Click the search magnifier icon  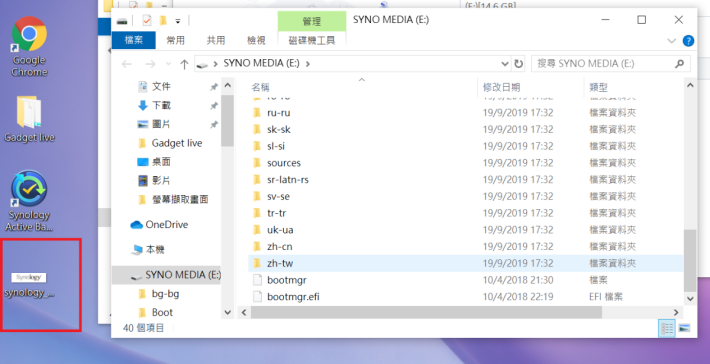(x=679, y=64)
